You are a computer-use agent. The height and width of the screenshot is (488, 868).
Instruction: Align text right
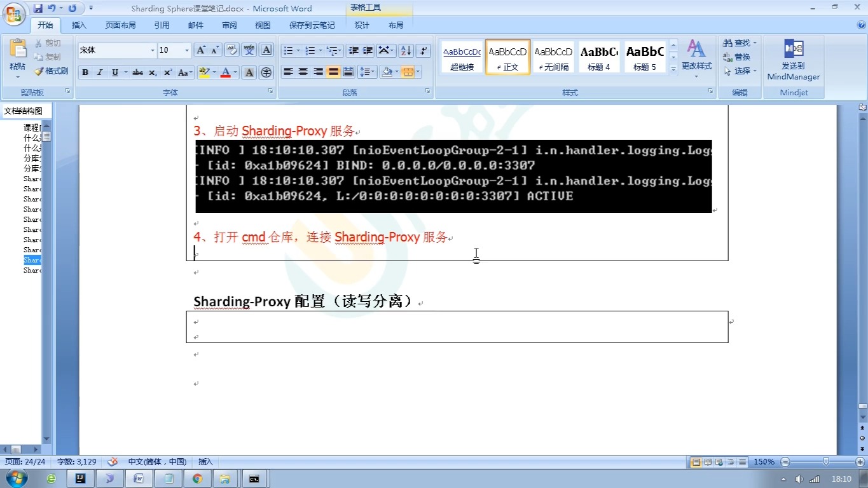tap(318, 72)
